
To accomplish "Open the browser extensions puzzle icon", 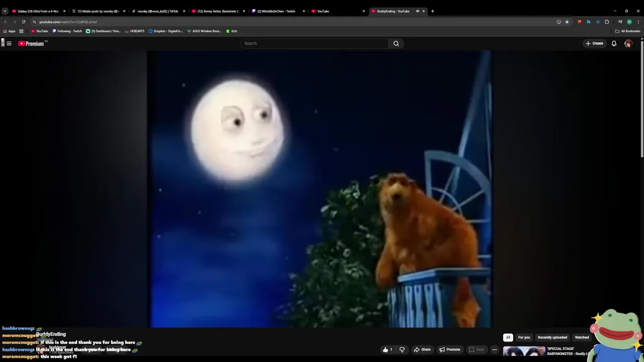I will (x=607, y=22).
